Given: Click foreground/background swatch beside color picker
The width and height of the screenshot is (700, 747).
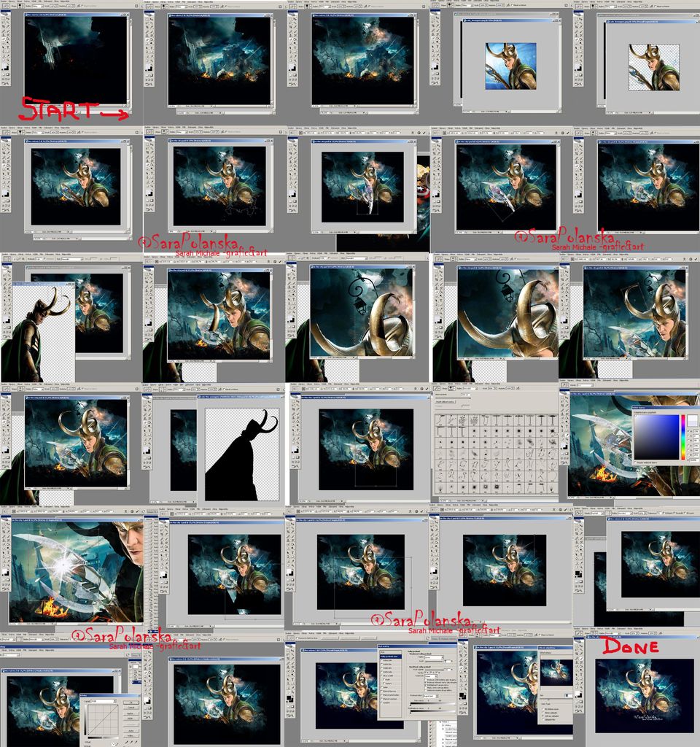Looking at the screenshot, I should tap(564, 446).
